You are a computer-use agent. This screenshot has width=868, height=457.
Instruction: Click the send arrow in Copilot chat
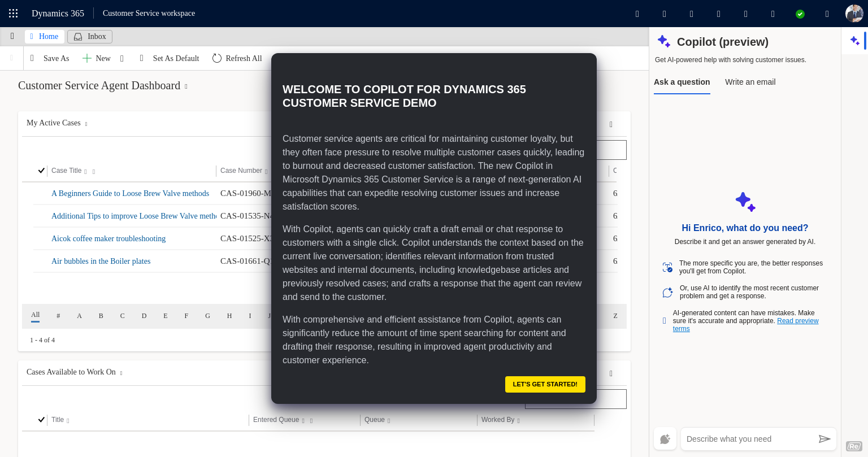coord(824,439)
